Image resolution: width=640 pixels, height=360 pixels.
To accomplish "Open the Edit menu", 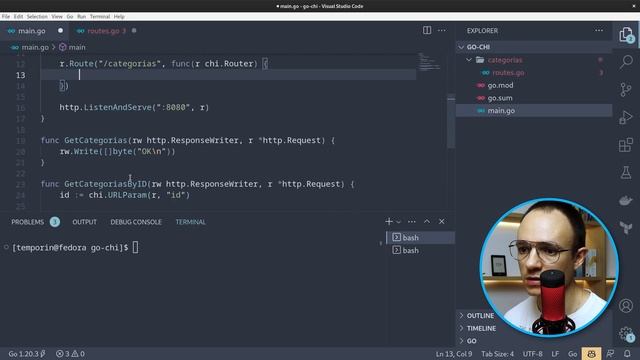I will (x=18, y=17).
